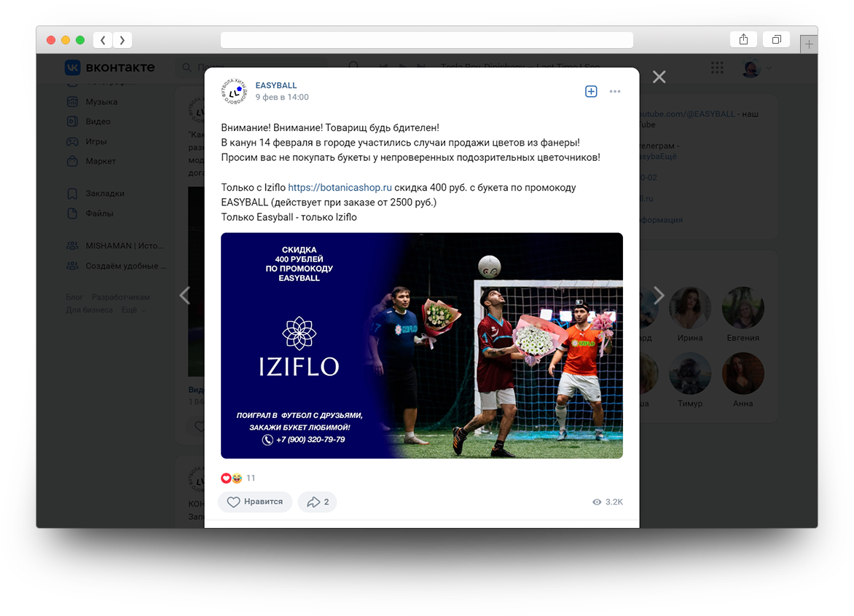854x616 pixels.
Task: Click the bookmark icon next to Закладки
Action: click(x=72, y=193)
